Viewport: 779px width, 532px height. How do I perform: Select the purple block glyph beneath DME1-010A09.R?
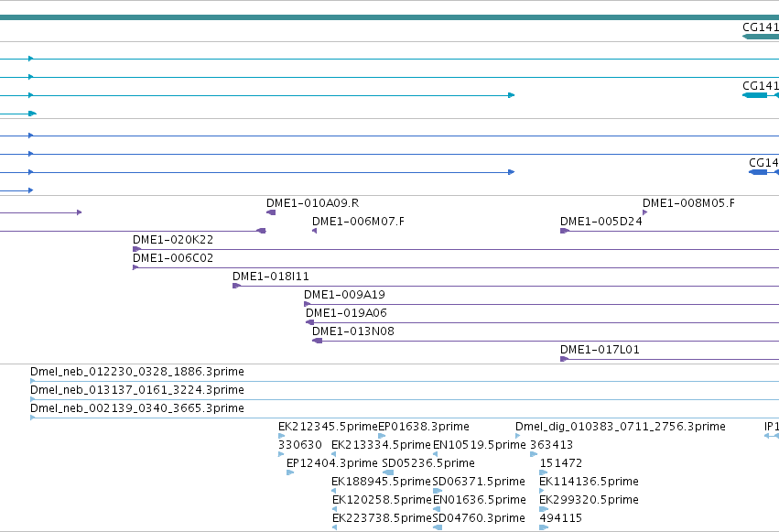click(271, 212)
